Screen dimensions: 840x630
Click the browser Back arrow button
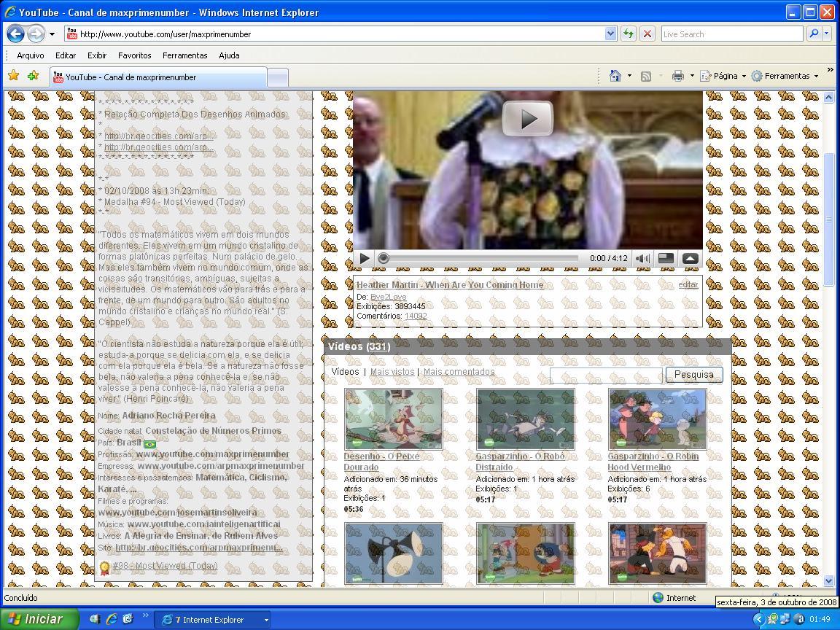pyautogui.click(x=15, y=34)
